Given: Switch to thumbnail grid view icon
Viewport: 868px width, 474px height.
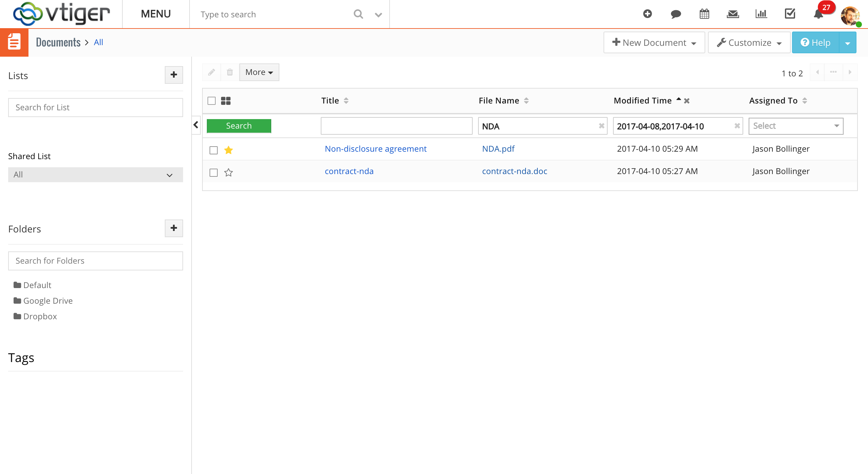Looking at the screenshot, I should [x=226, y=101].
